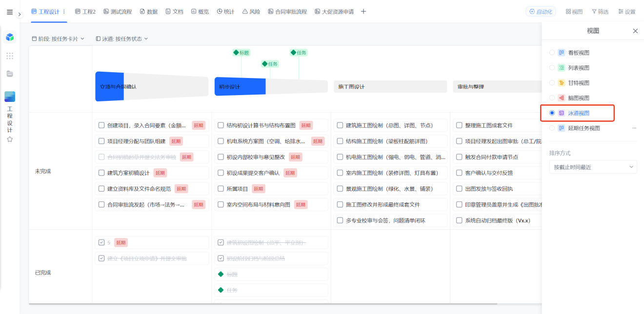Select the 泳道视图 radio option
This screenshot has width=644, height=314.
pos(552,113)
